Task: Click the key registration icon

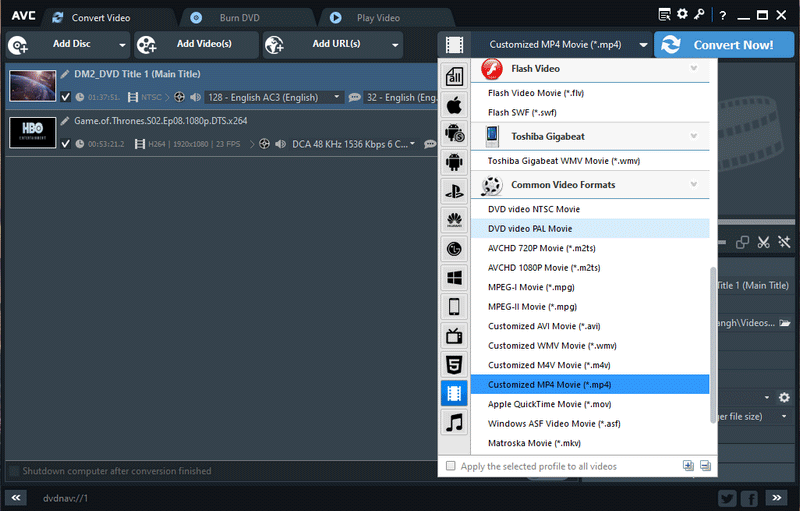Action: coord(699,14)
